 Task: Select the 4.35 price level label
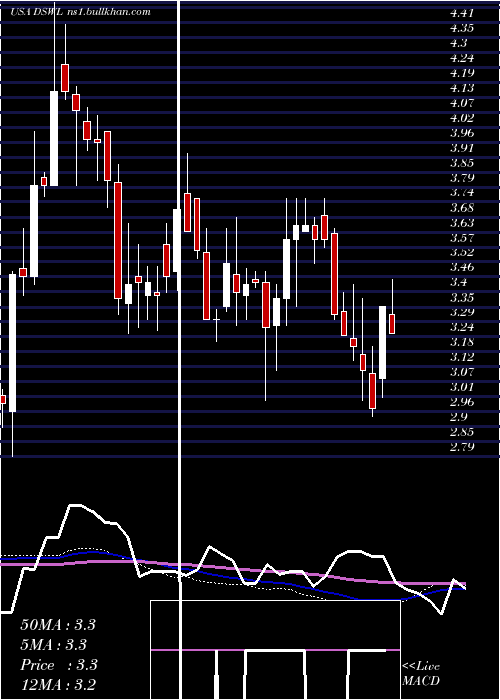click(462, 28)
